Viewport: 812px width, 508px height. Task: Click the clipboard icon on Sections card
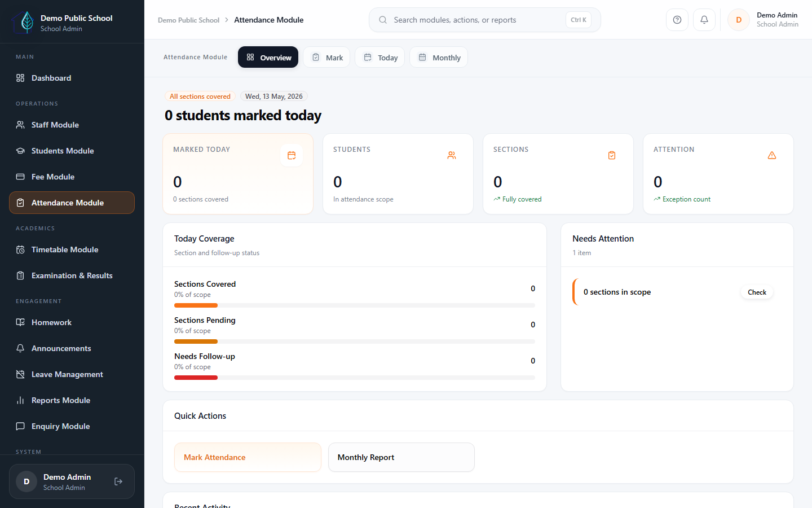612,155
